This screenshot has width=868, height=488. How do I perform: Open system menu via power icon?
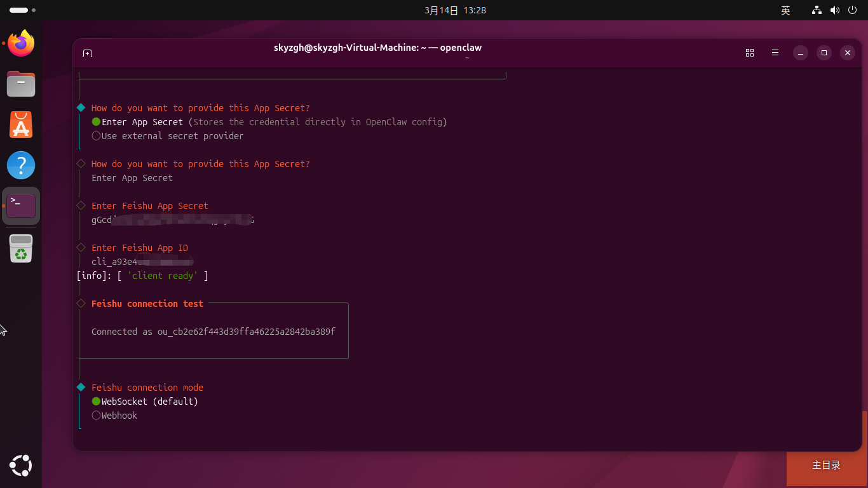pyautogui.click(x=851, y=10)
